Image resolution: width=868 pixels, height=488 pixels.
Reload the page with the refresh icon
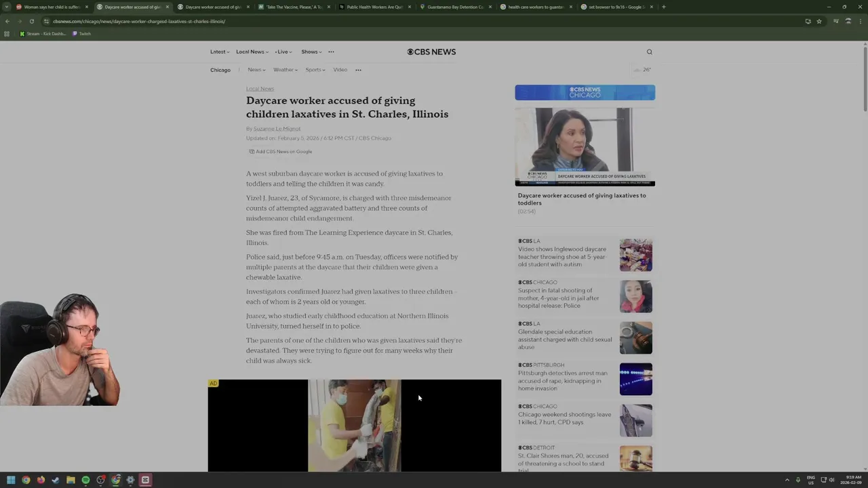click(x=31, y=21)
